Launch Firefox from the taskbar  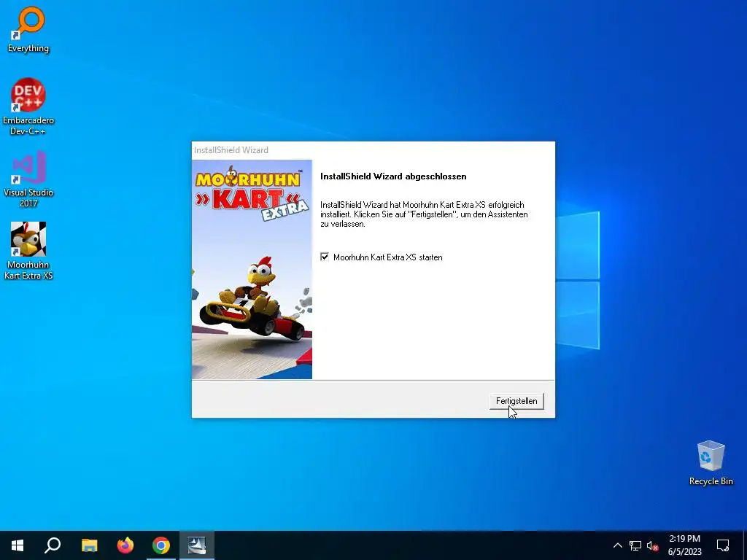pyautogui.click(x=125, y=545)
